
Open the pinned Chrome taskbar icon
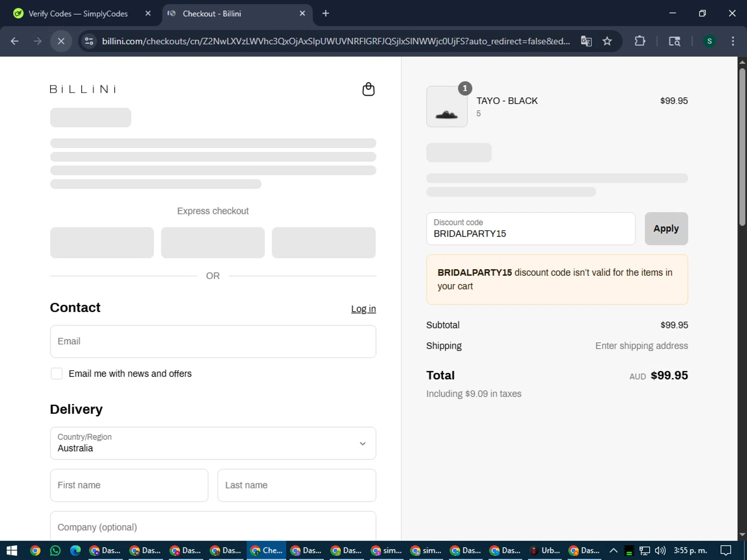click(35, 551)
